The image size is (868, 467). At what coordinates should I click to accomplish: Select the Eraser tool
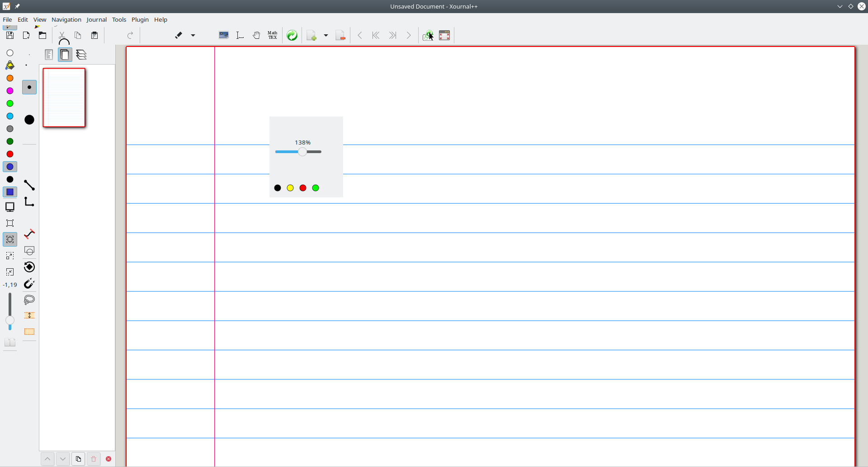point(179,35)
